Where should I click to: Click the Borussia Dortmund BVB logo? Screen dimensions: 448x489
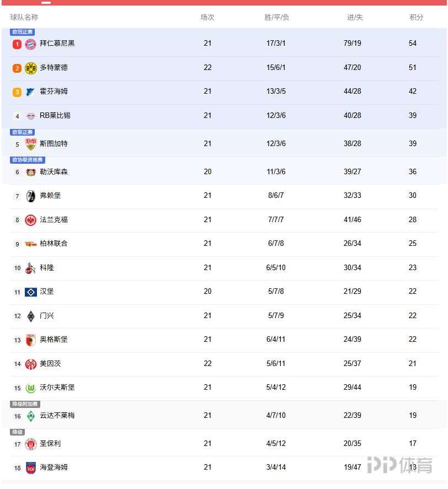[x=31, y=68]
